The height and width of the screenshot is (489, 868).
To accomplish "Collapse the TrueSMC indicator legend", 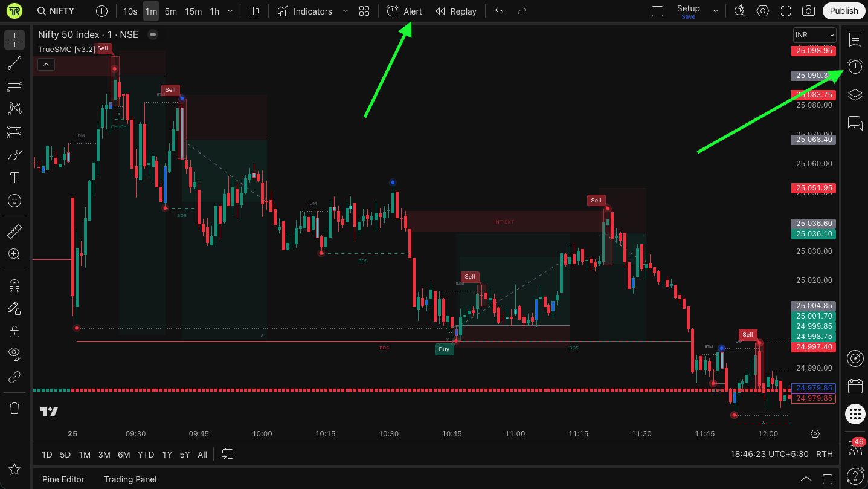I will pos(46,64).
